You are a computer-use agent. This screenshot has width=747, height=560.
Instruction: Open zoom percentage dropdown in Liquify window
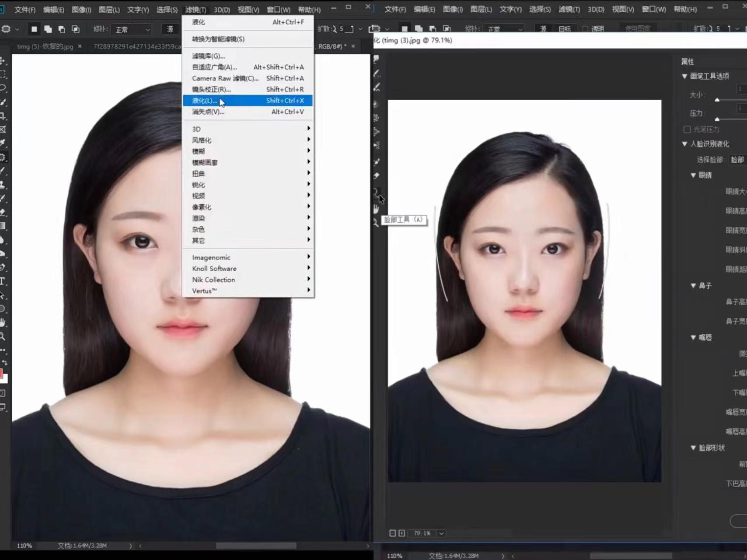pos(441,533)
